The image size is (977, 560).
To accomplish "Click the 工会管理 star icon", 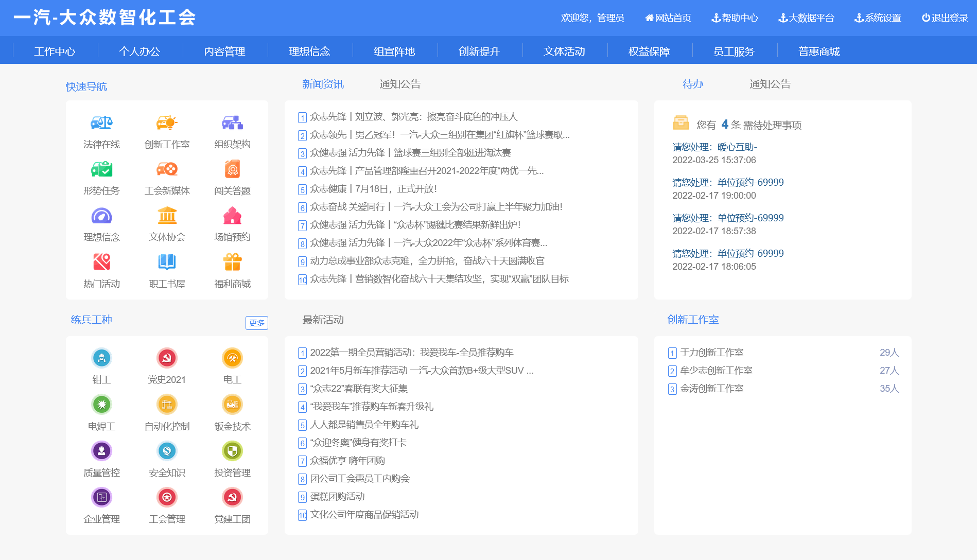I will (167, 497).
